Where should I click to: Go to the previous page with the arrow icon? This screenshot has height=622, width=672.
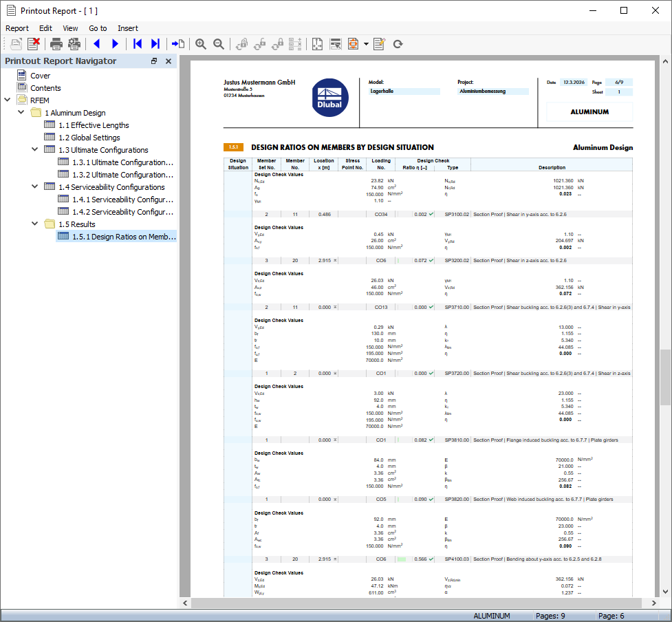96,44
